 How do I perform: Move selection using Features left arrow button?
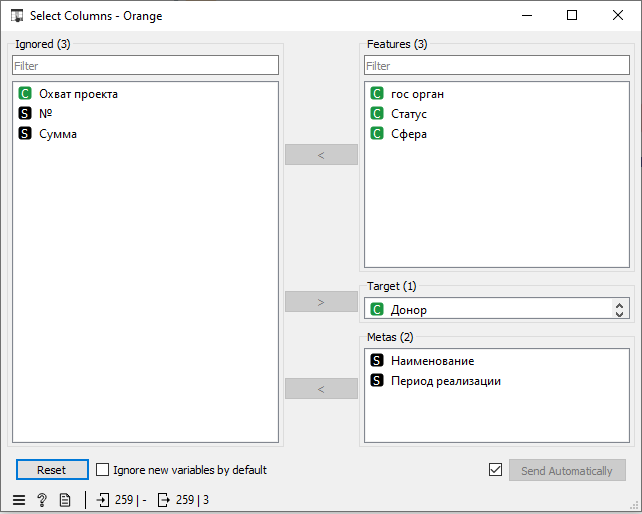click(321, 155)
